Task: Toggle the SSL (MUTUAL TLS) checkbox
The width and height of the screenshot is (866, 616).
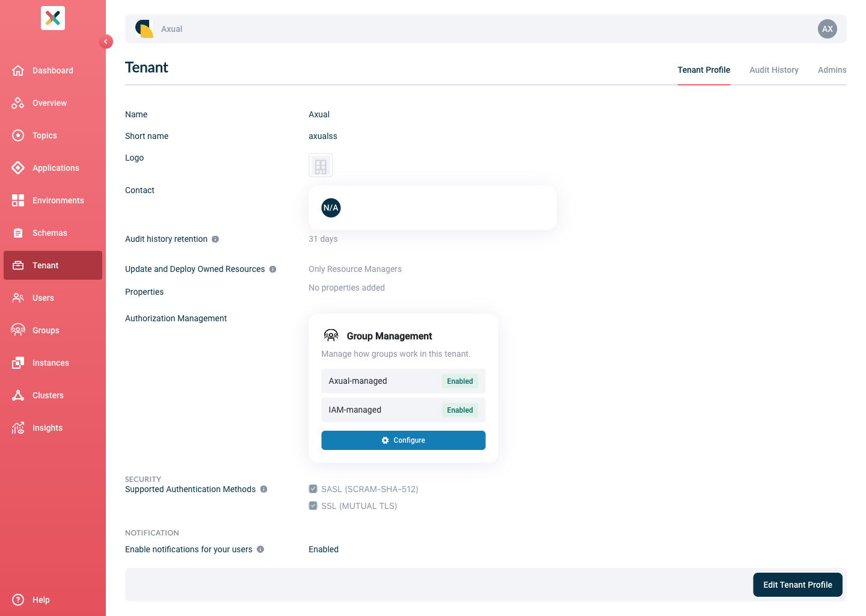Action: (x=313, y=506)
